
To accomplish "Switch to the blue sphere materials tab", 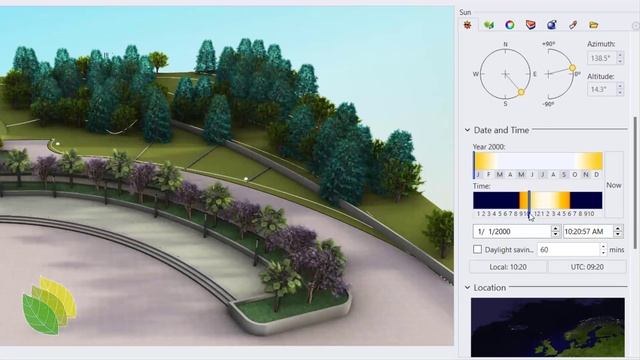I will tap(551, 25).
